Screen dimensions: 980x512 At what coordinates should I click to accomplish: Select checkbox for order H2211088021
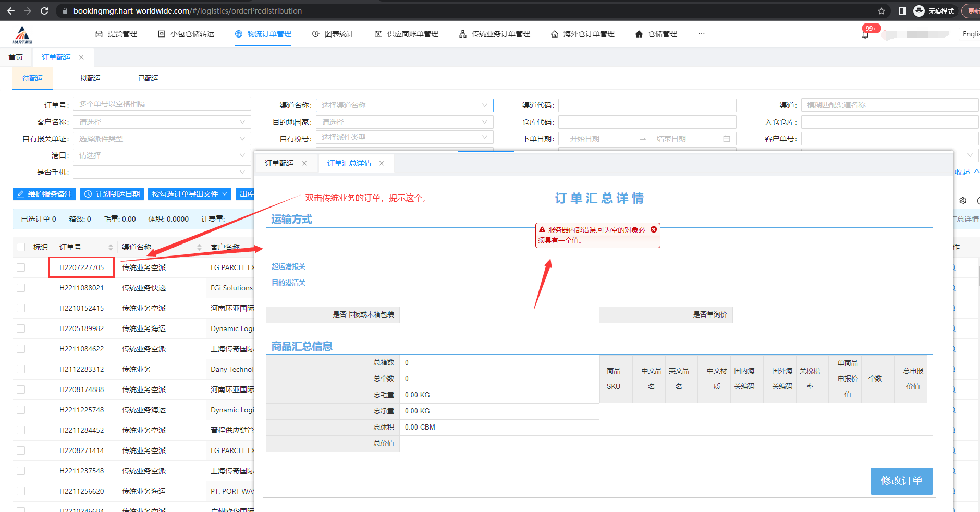pyautogui.click(x=21, y=288)
